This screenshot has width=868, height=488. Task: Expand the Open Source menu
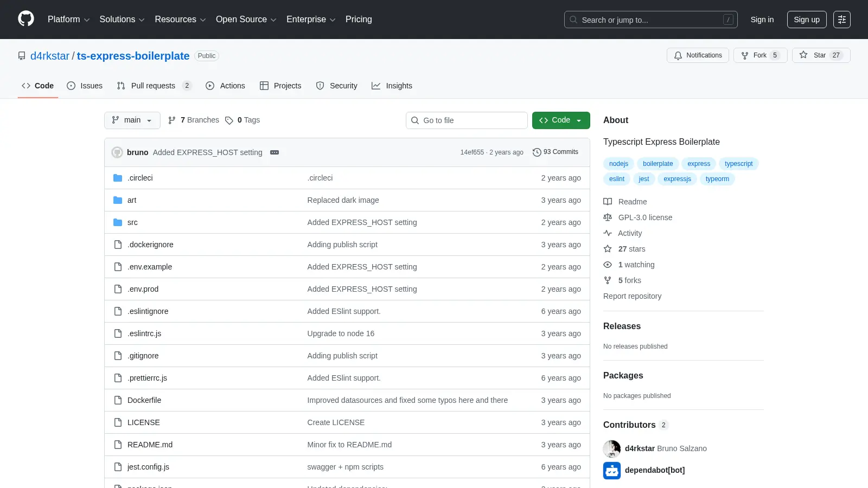coord(246,20)
